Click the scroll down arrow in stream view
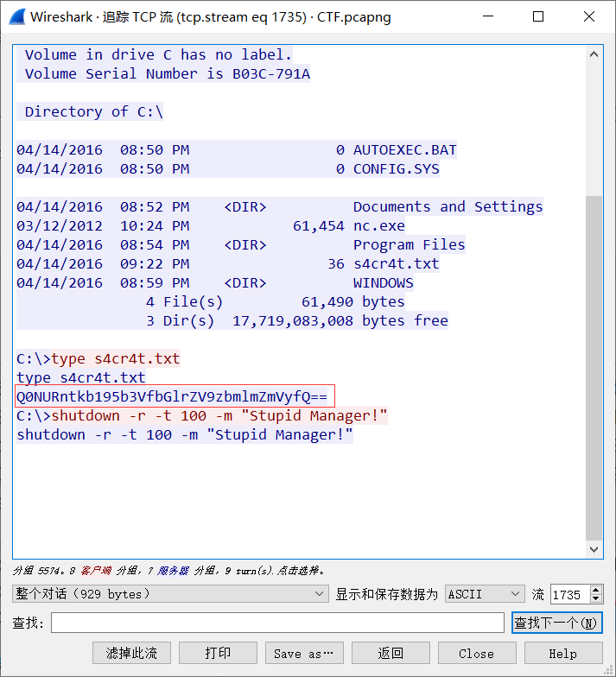 tap(594, 549)
